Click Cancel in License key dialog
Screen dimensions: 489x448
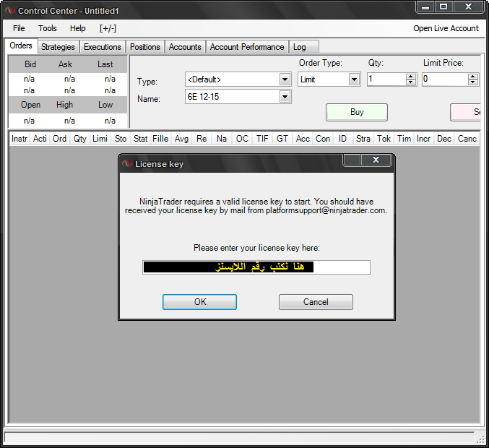316,302
